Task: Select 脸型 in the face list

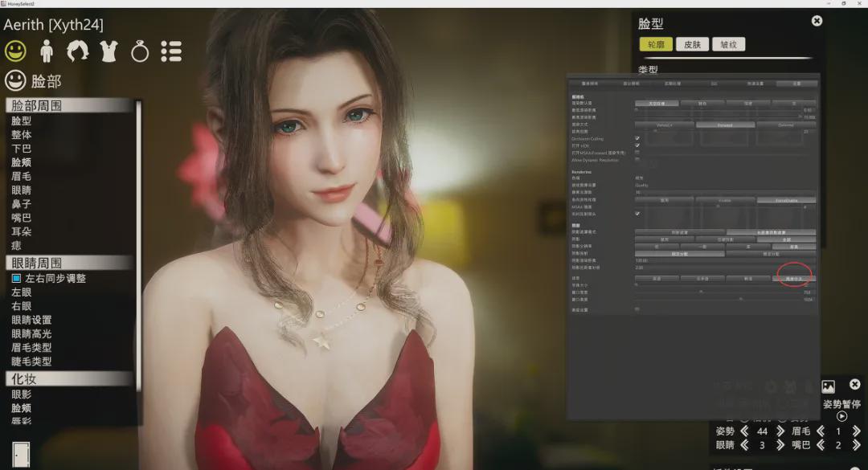Action: click(x=22, y=121)
